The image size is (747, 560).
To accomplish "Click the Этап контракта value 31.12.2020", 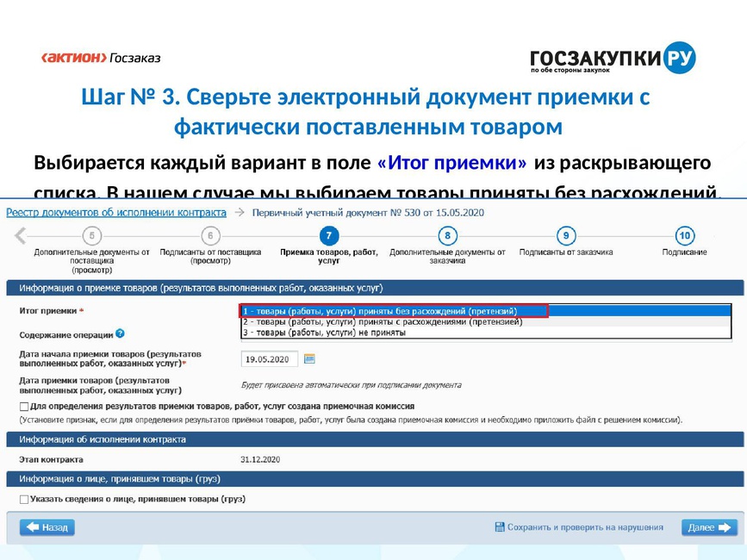I will click(x=260, y=459).
